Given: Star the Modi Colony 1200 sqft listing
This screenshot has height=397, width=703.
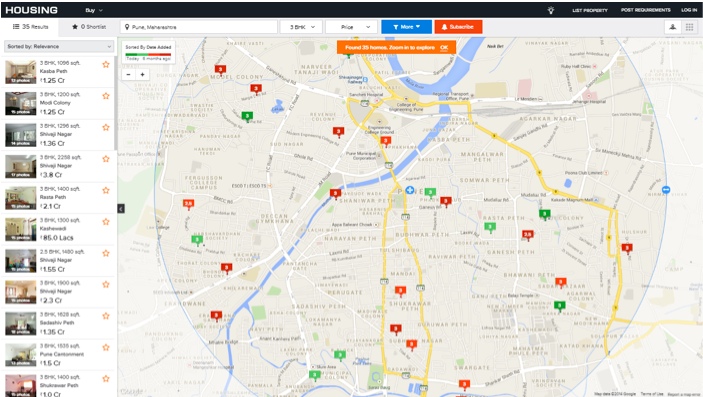Looking at the screenshot, I should (x=106, y=96).
